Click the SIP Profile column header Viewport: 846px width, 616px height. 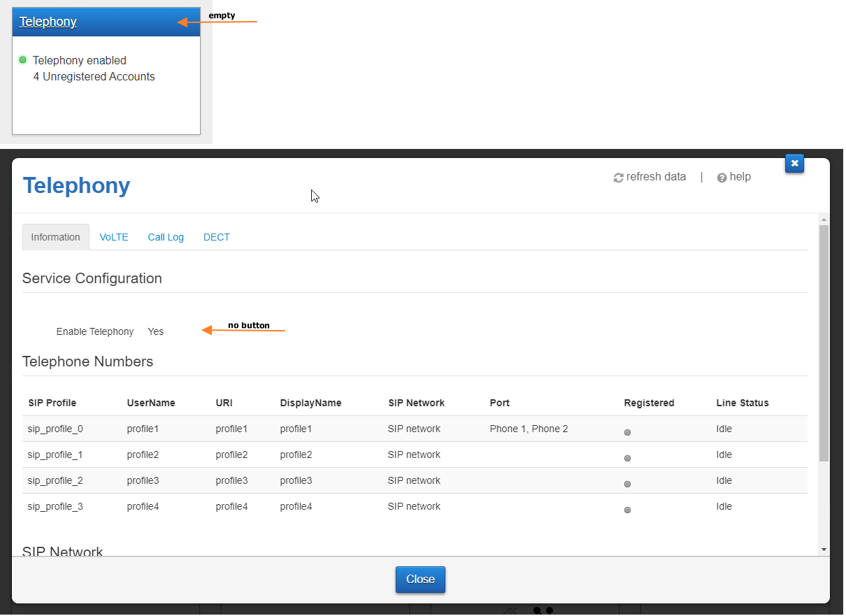tap(52, 403)
